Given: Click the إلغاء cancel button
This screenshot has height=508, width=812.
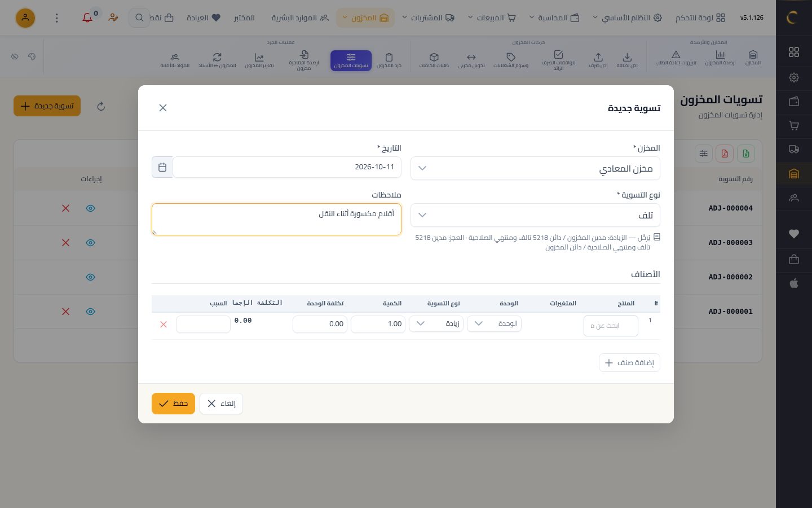Looking at the screenshot, I should tap(221, 404).
